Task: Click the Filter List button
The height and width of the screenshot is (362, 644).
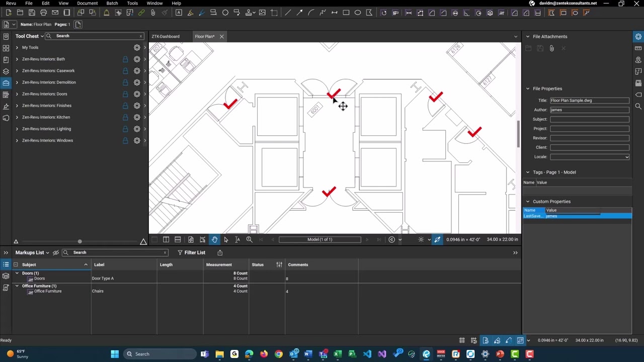Action: point(191,252)
